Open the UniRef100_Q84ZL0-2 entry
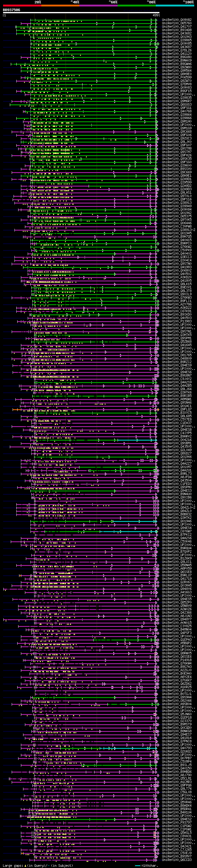 point(179,507)
